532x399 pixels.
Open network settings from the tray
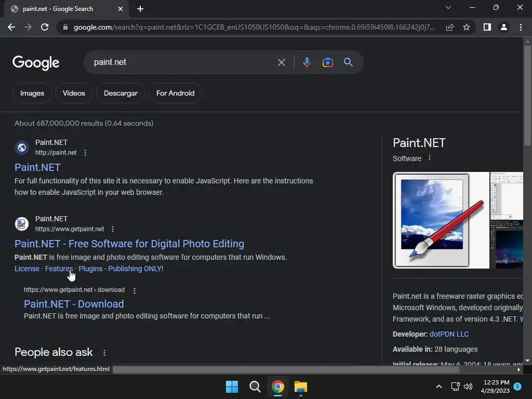(455, 387)
